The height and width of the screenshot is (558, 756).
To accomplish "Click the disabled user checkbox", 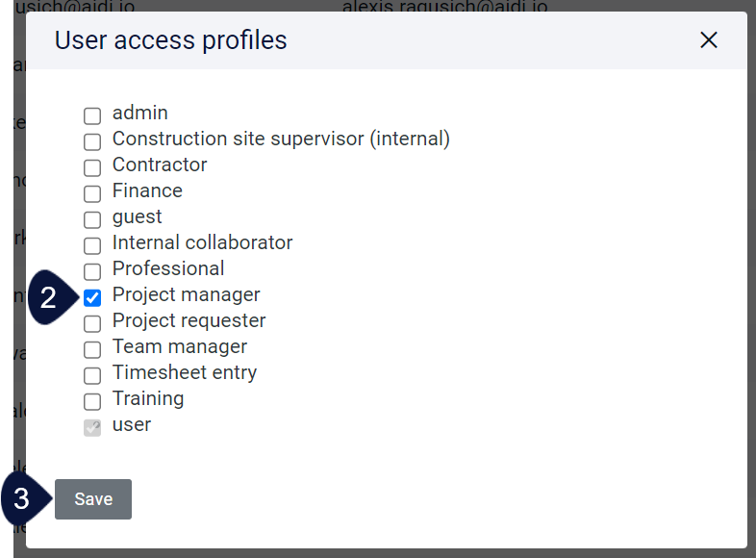I will pyautogui.click(x=92, y=428).
